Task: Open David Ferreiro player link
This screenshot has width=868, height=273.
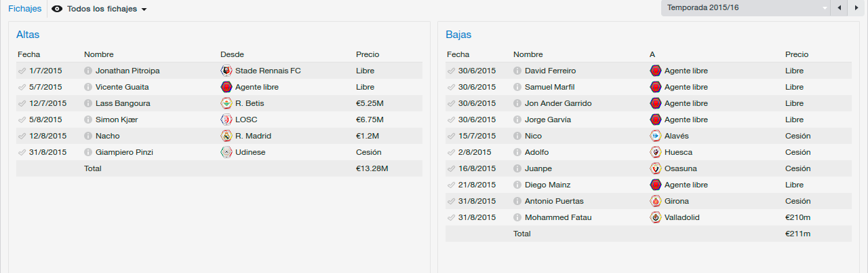Action: [553, 71]
